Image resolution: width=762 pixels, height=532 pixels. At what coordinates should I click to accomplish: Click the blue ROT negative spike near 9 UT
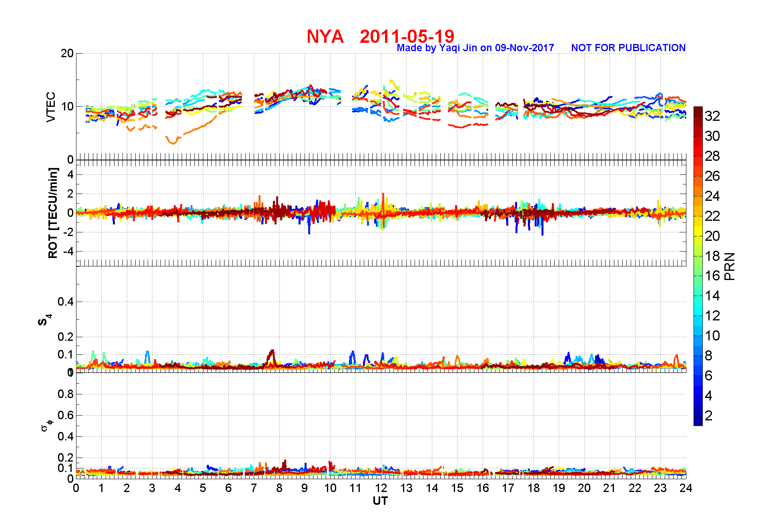(x=309, y=225)
